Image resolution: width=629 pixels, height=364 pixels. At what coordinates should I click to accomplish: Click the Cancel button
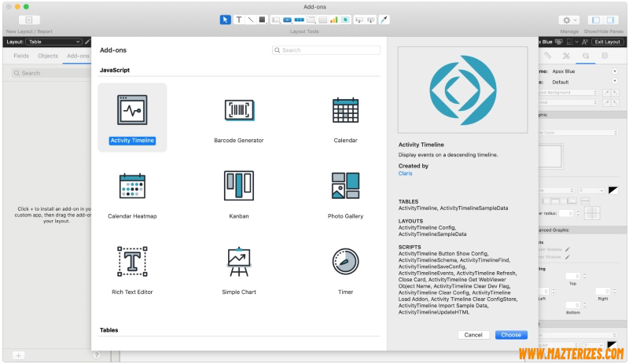click(x=473, y=335)
